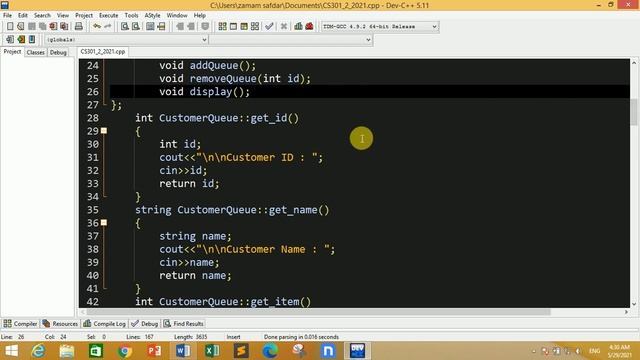Open the Window menu
The width and height of the screenshot is (640, 360).
pos(177,16)
